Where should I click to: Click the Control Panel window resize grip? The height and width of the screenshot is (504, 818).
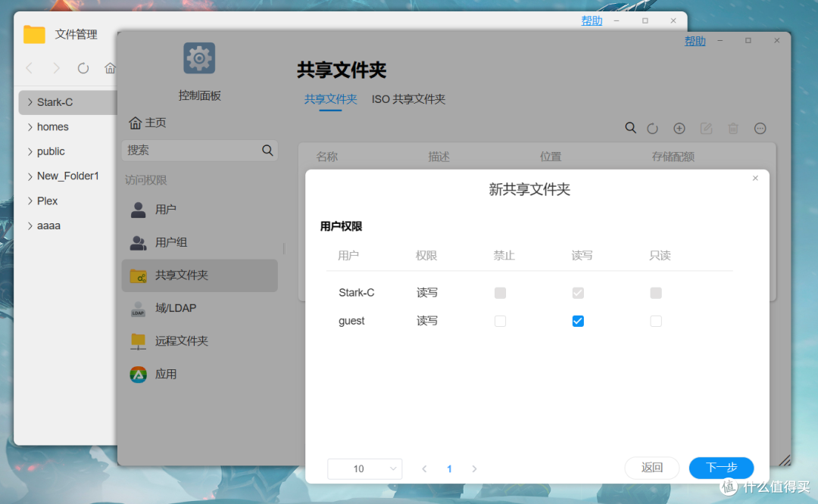click(x=784, y=459)
